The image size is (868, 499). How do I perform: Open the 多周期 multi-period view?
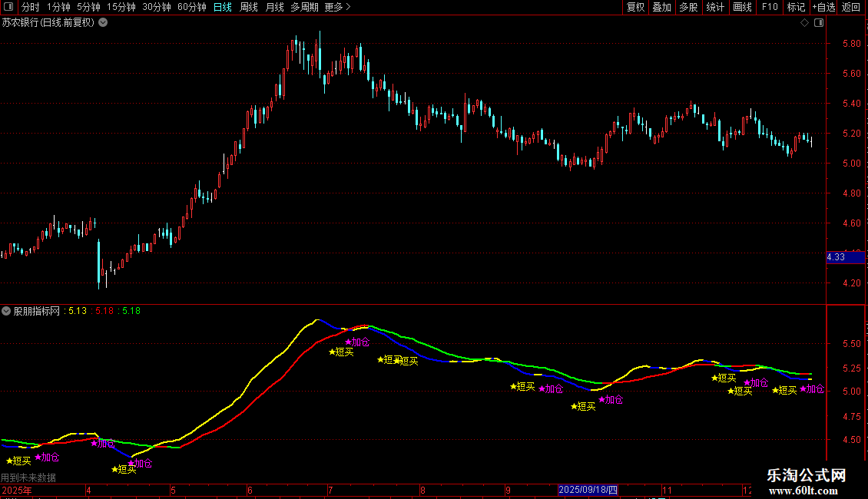[304, 7]
